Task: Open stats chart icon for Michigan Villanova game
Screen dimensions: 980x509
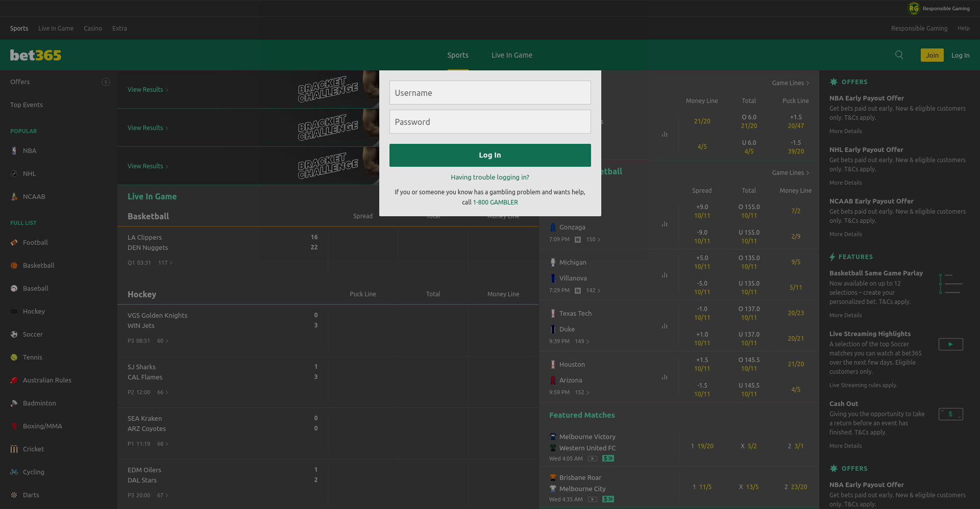Action: coord(665,275)
